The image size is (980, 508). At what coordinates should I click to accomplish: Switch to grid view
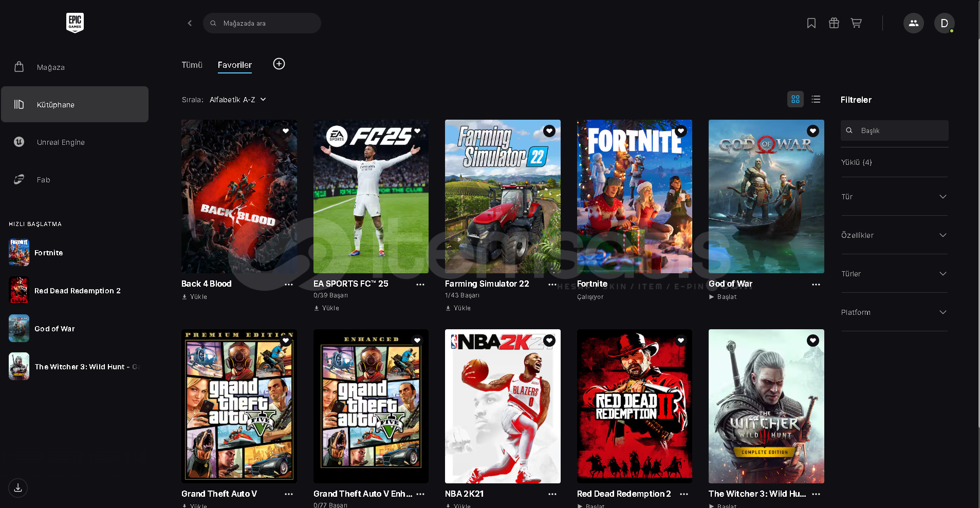pyautogui.click(x=796, y=99)
